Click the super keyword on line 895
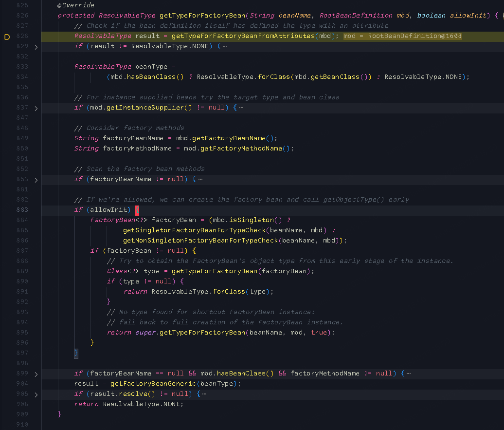 coord(145,333)
